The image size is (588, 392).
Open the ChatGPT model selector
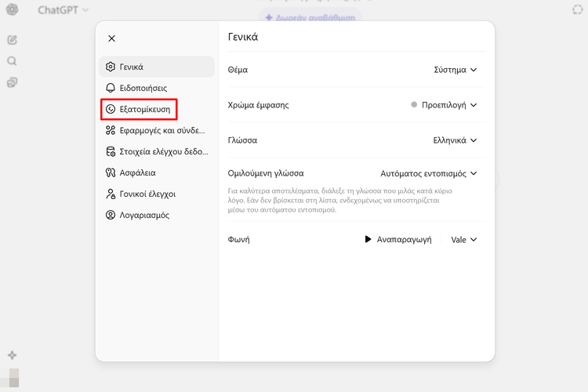[63, 10]
